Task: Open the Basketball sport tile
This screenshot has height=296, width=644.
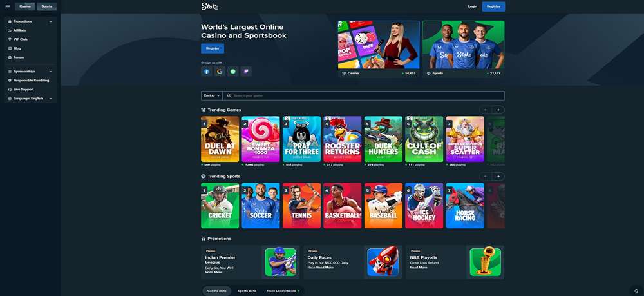Action: pyautogui.click(x=343, y=206)
